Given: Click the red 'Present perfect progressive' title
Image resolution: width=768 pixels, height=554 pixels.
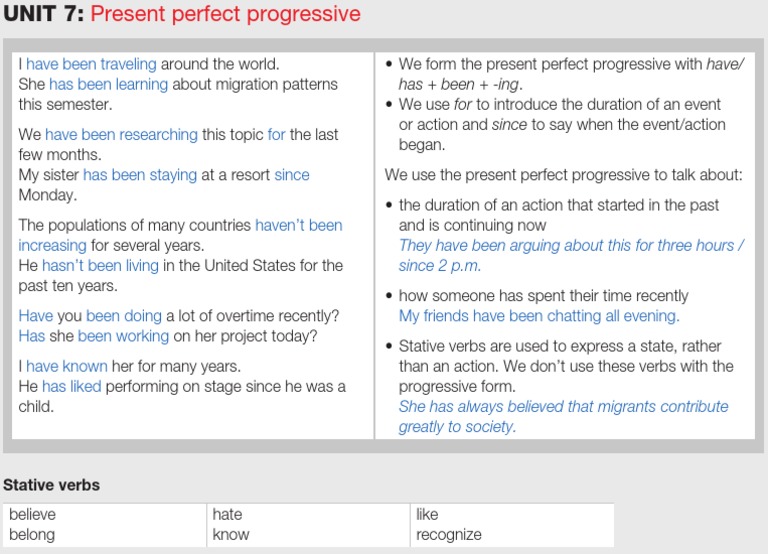Looking at the screenshot, I should click(225, 14).
